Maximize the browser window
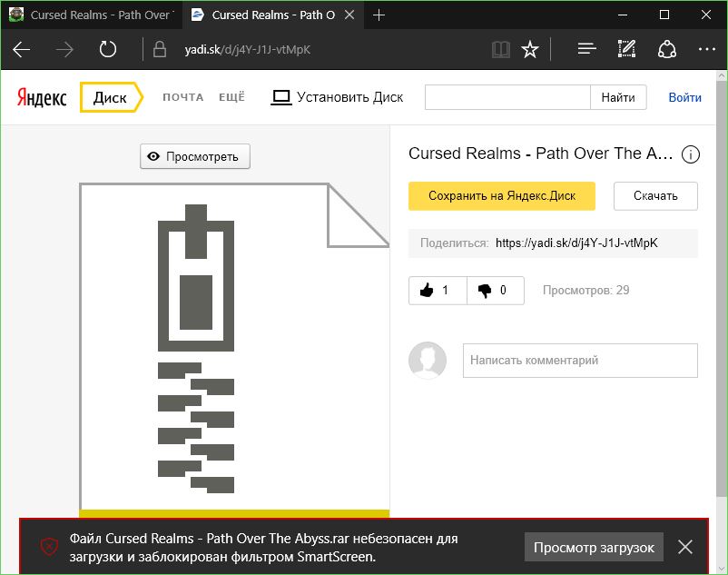Image resolution: width=728 pixels, height=575 pixels. 664,15
